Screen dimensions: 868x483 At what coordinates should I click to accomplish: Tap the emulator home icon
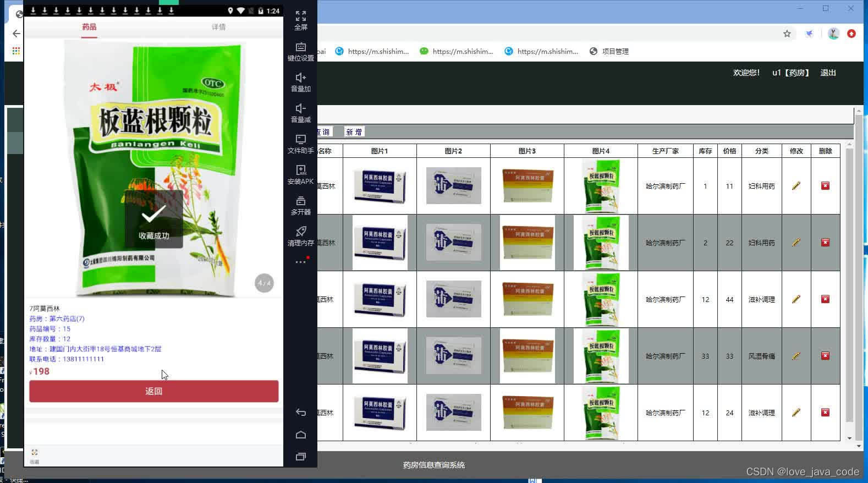click(x=300, y=435)
